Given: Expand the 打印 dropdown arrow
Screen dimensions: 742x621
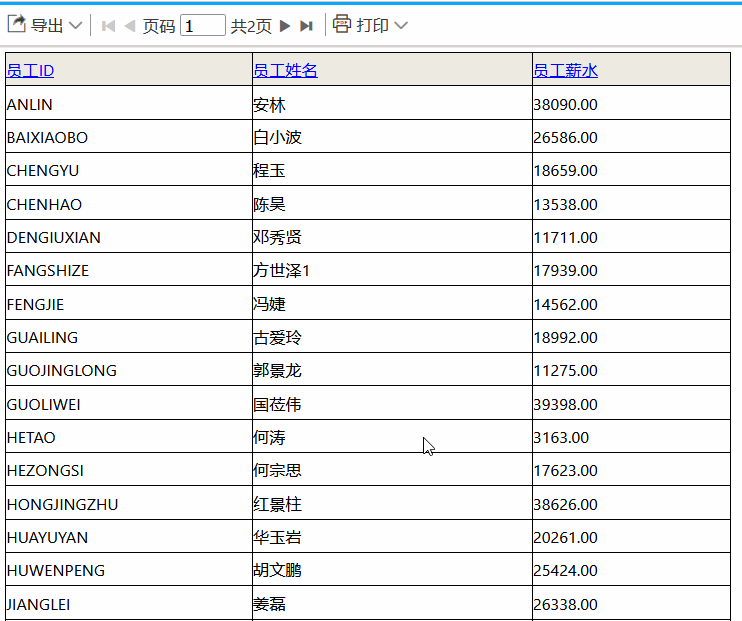Looking at the screenshot, I should (401, 25).
